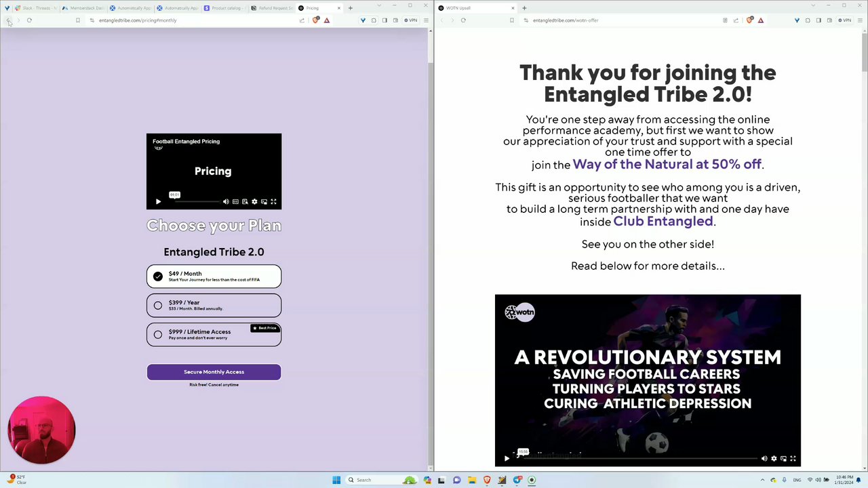Reload the pricing page in left window
The width and height of the screenshot is (868, 488).
click(x=29, y=20)
